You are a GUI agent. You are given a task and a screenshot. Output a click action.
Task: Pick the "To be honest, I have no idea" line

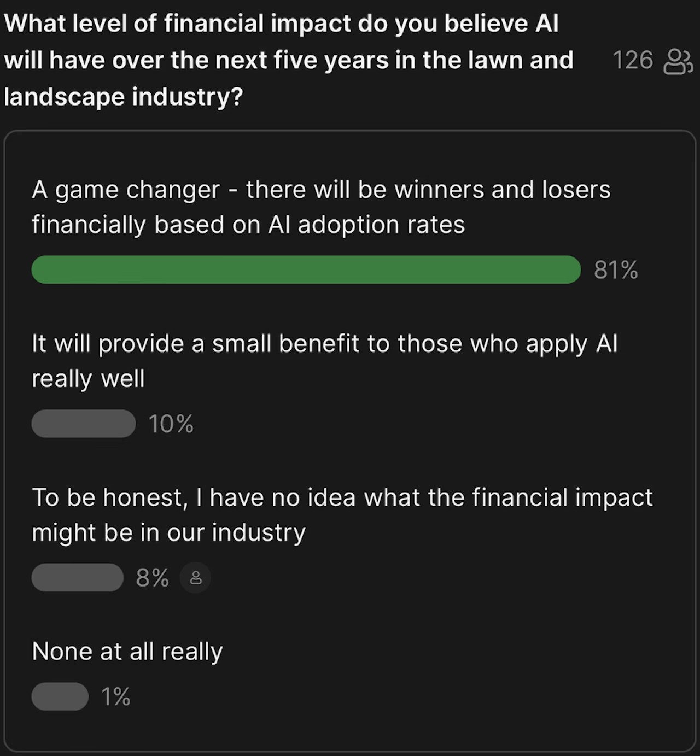click(x=342, y=498)
